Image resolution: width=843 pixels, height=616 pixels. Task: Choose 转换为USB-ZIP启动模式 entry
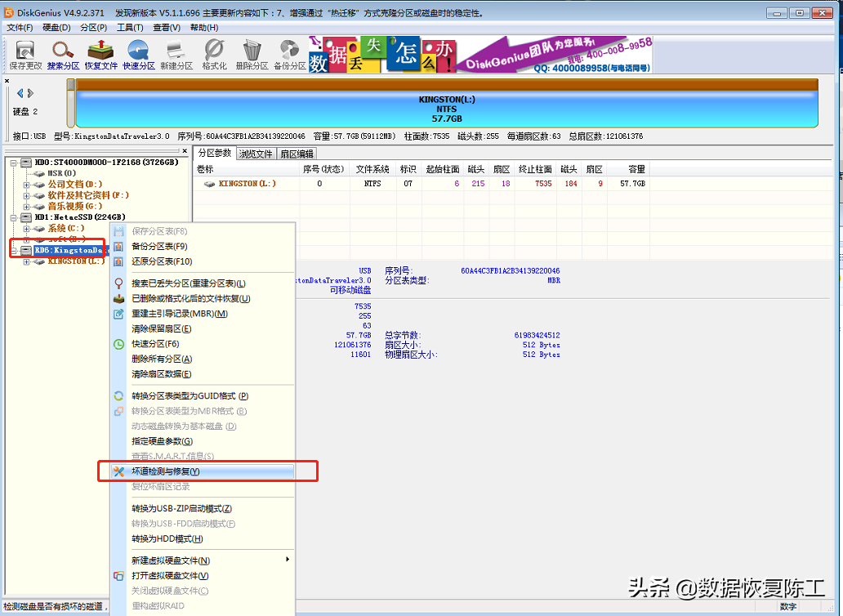[x=203, y=508]
